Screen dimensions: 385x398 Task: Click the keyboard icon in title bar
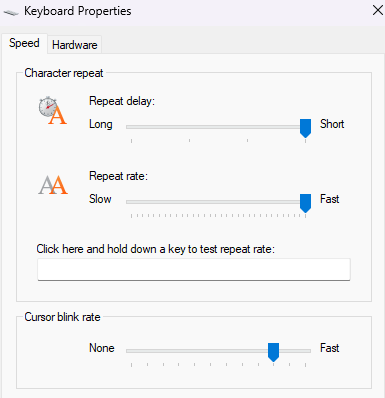11,12
